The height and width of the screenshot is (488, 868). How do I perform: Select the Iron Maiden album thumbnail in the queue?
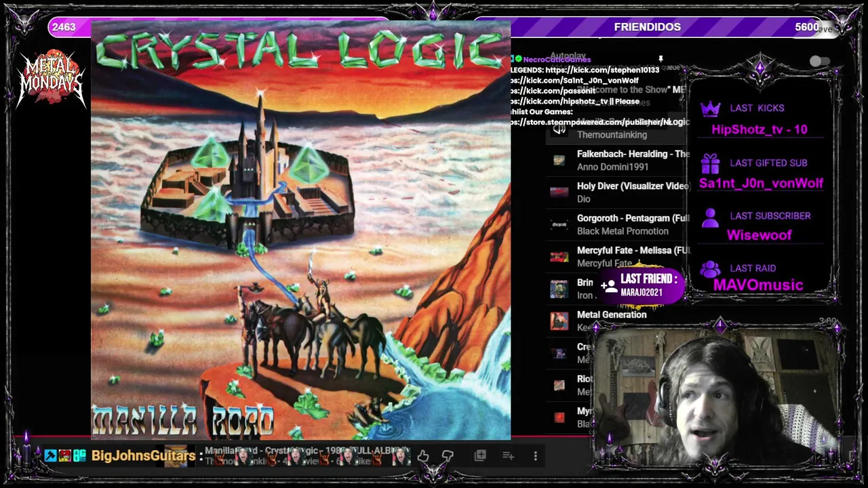559,289
